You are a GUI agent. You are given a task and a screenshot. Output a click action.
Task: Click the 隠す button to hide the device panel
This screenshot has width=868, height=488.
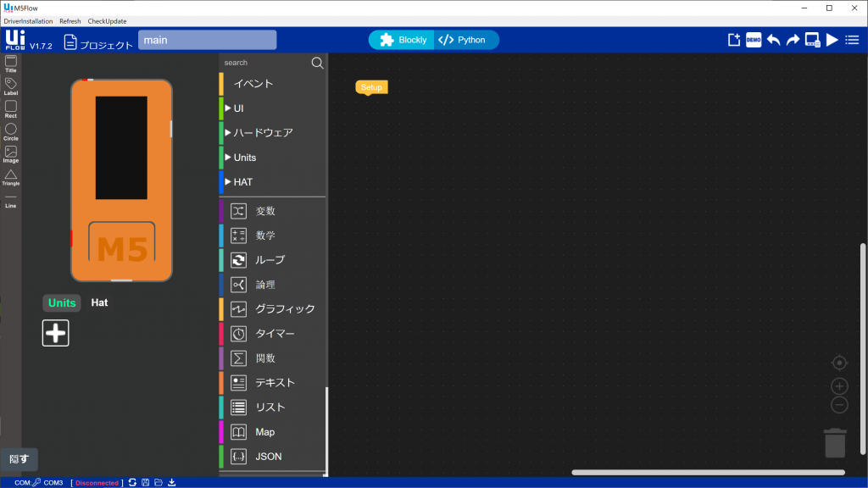18,459
